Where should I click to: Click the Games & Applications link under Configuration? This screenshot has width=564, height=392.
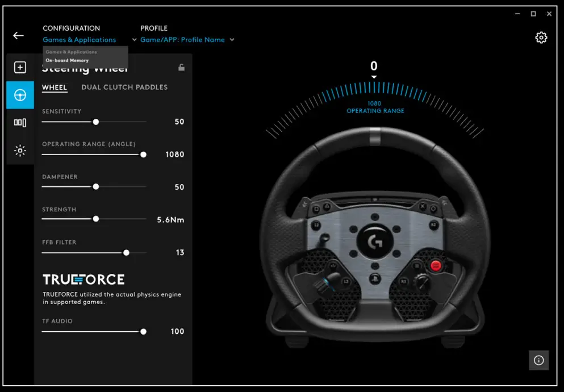click(80, 40)
